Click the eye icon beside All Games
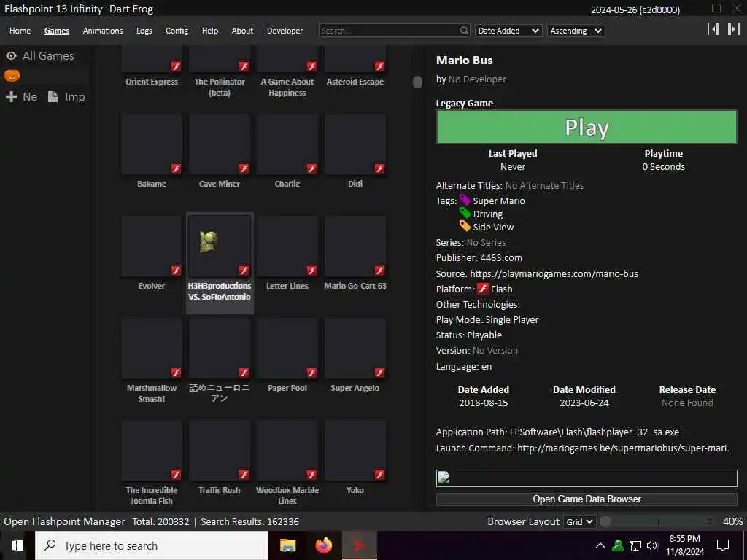Screen dimensions: 747x560 [12, 56]
